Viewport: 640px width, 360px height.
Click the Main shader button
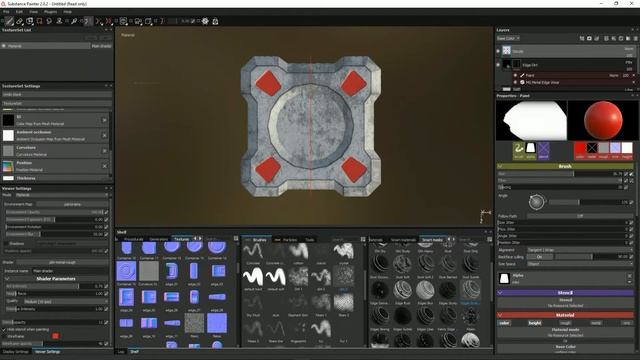click(x=101, y=46)
